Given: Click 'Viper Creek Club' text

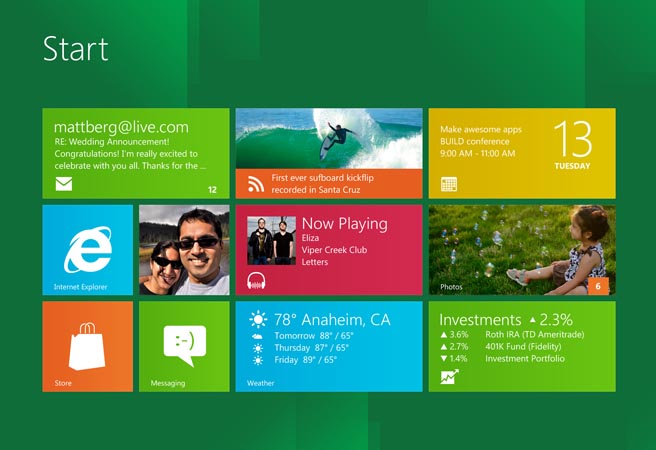Looking at the screenshot, I should pyautogui.click(x=334, y=250).
